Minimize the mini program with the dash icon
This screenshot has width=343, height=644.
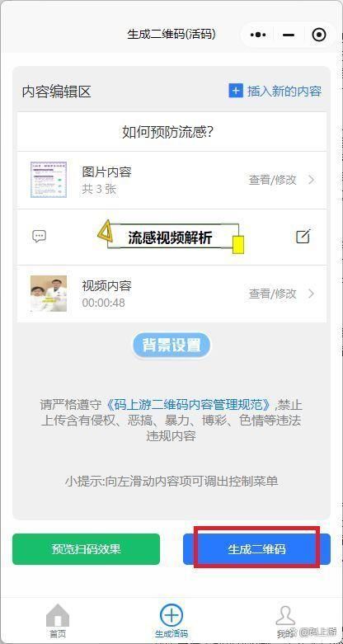click(289, 35)
